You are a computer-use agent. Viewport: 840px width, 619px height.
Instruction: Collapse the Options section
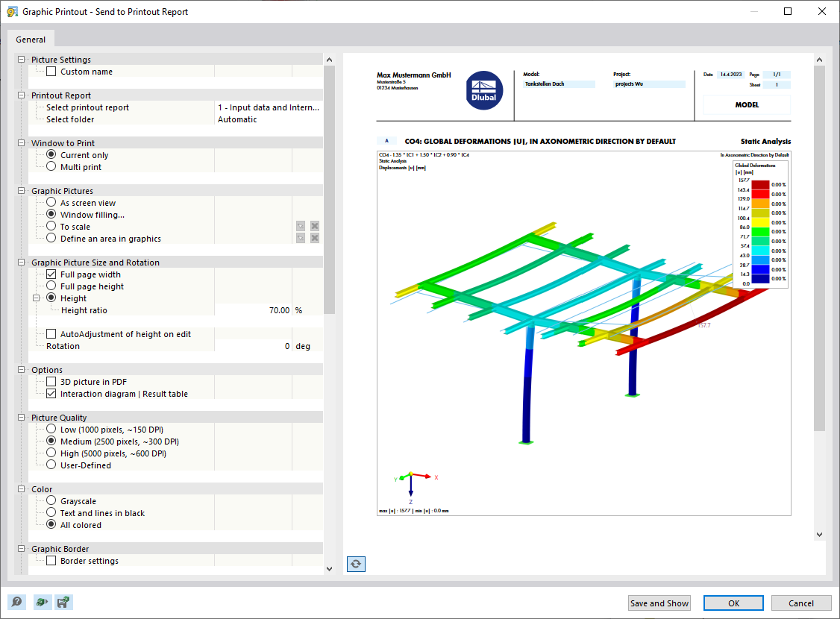click(22, 369)
